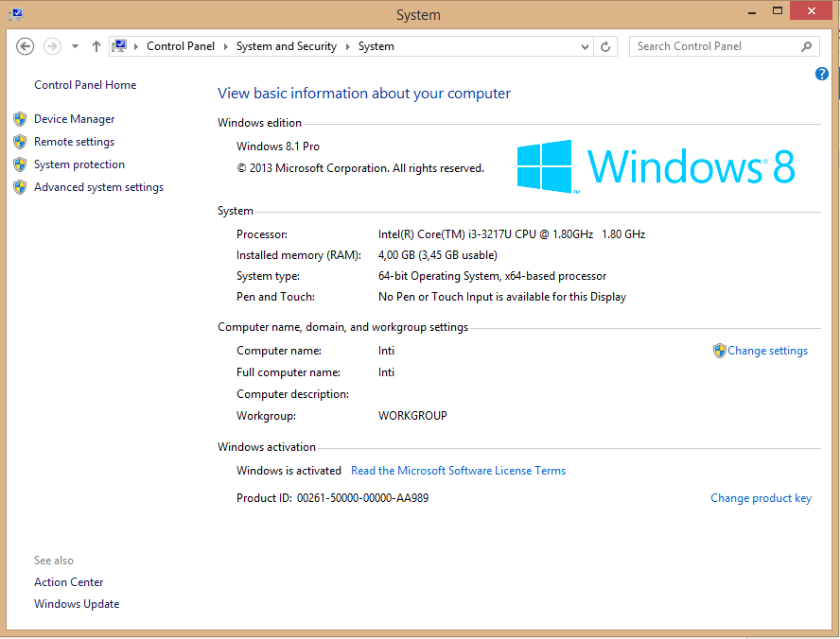Refresh the System page
The width and height of the screenshot is (840, 639).
click(605, 47)
